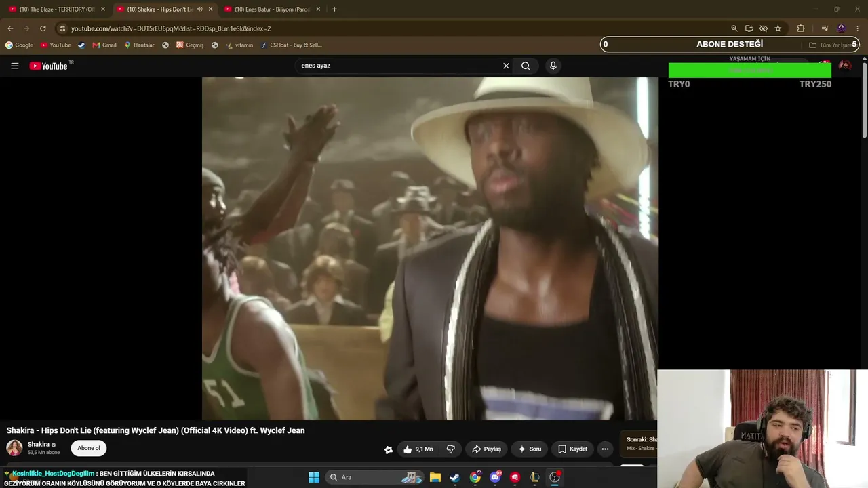This screenshot has width=868, height=488.
Task: Open the OBS Studio taskbar icon
Action: point(555,477)
